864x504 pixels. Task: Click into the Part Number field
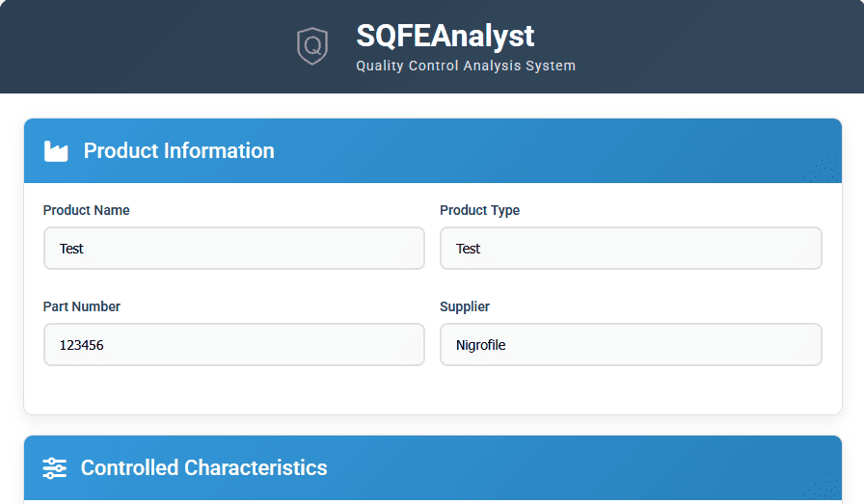pos(233,345)
